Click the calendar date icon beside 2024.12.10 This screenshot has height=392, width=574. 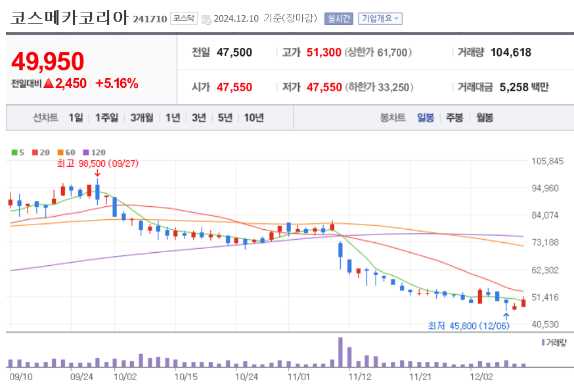(206, 20)
